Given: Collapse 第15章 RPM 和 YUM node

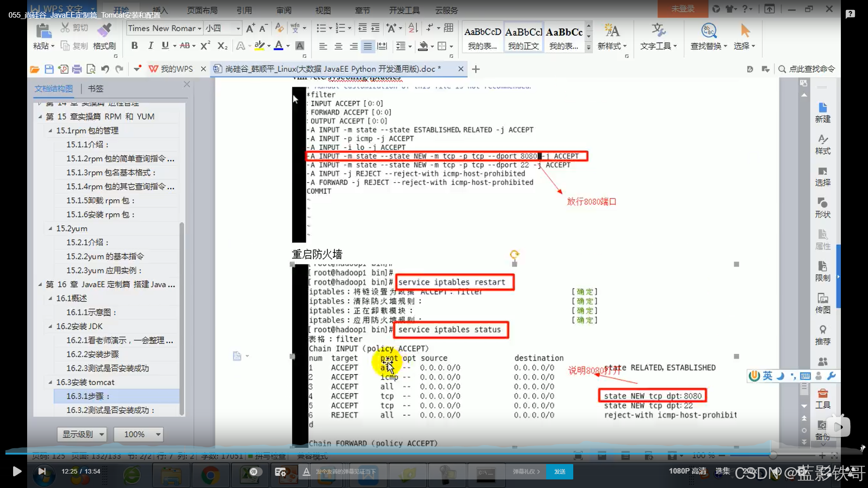Looking at the screenshot, I should click(x=40, y=117).
